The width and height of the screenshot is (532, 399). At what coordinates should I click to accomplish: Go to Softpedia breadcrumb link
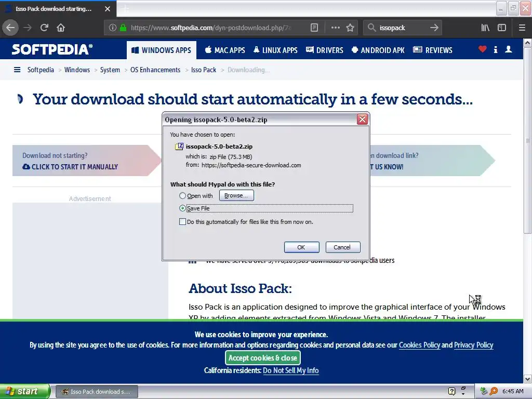pyautogui.click(x=41, y=70)
